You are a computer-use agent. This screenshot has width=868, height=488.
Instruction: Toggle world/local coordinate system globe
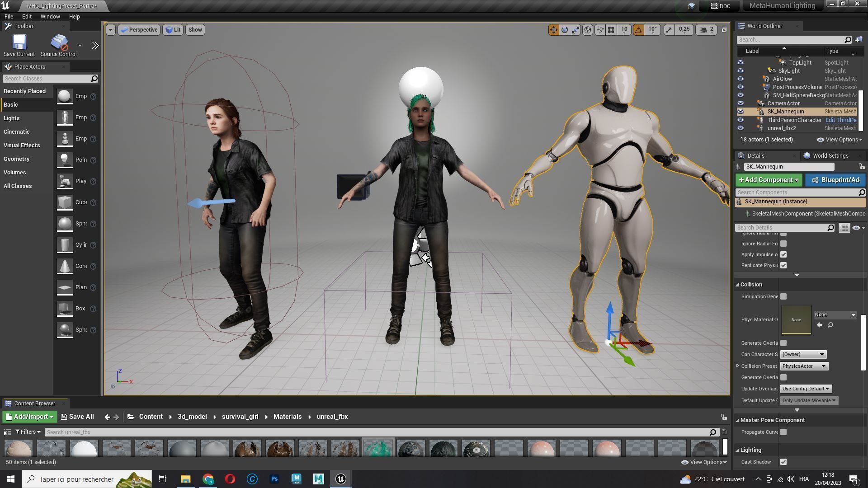588,30
